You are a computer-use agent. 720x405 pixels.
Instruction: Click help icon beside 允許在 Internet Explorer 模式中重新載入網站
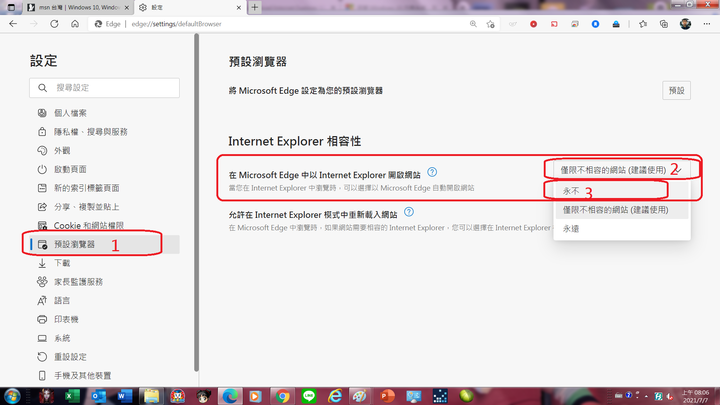click(x=409, y=212)
